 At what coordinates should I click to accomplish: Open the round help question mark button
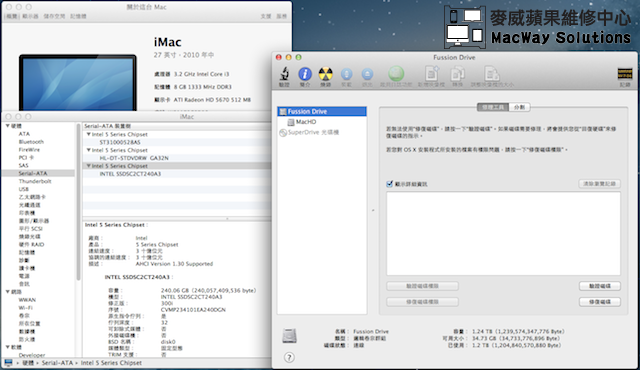point(289,358)
